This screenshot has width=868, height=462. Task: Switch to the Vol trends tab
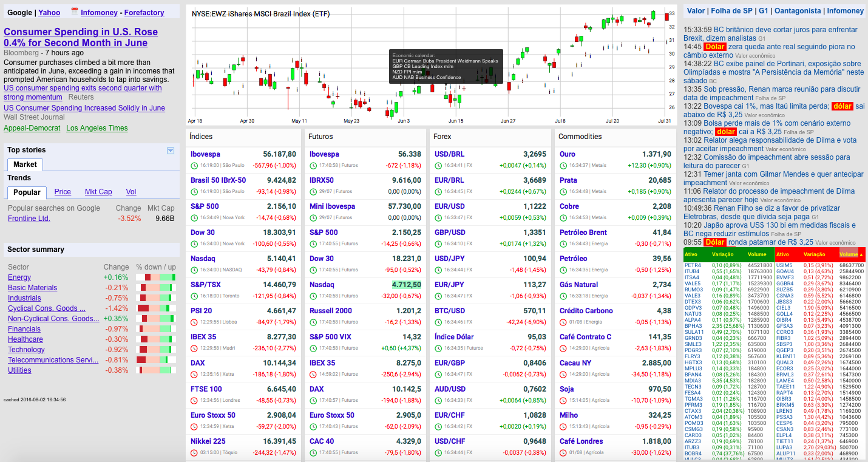point(131,192)
